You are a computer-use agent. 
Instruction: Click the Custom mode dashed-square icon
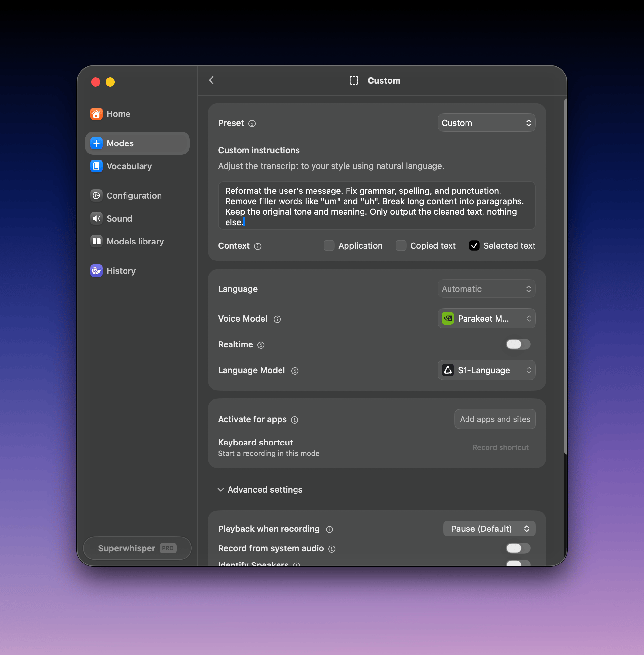point(354,80)
